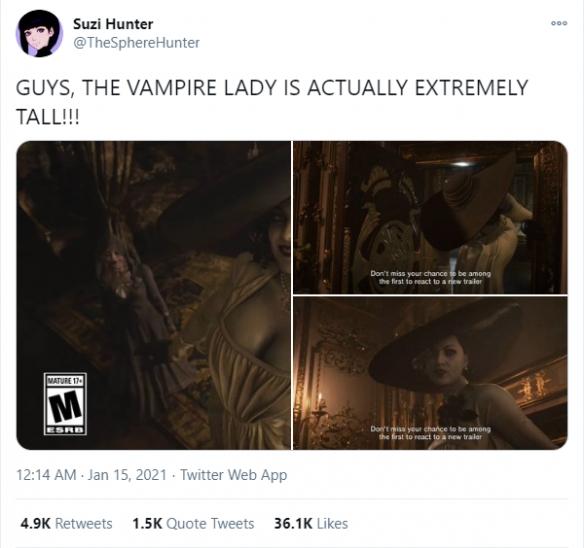
Task: Open the 12:14 AM Jan 15, 2021 timestamp
Action: [x=91, y=475]
